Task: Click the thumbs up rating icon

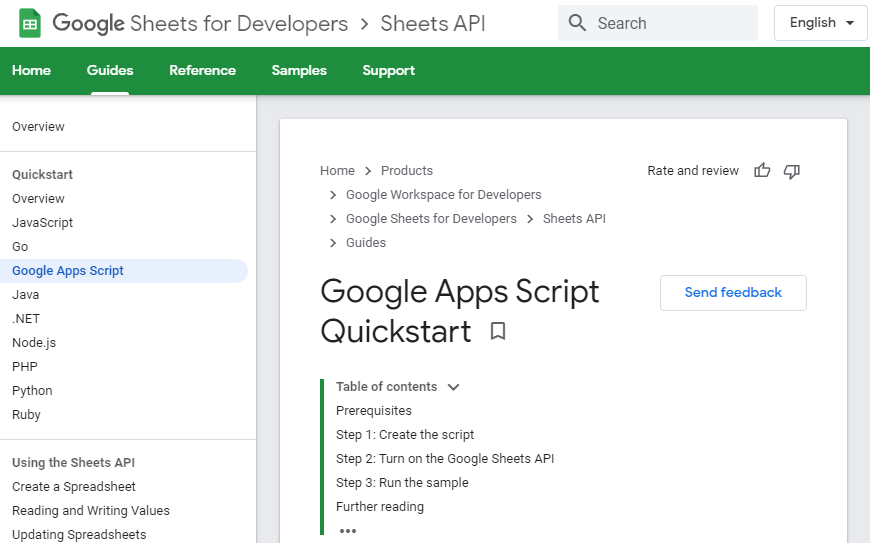Action: tap(762, 170)
